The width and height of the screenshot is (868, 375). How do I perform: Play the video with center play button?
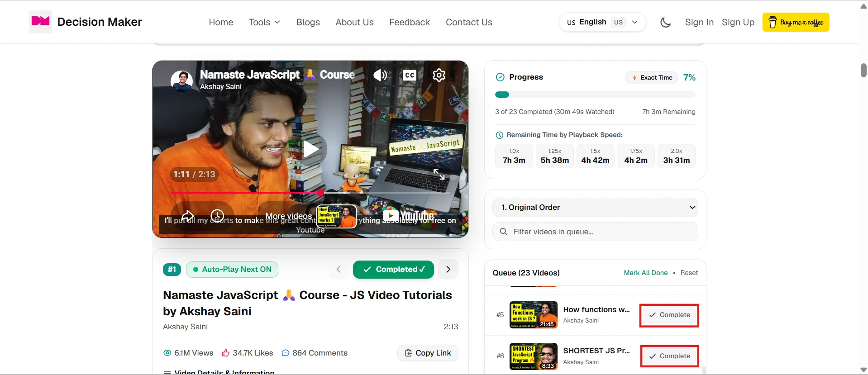coord(311,149)
